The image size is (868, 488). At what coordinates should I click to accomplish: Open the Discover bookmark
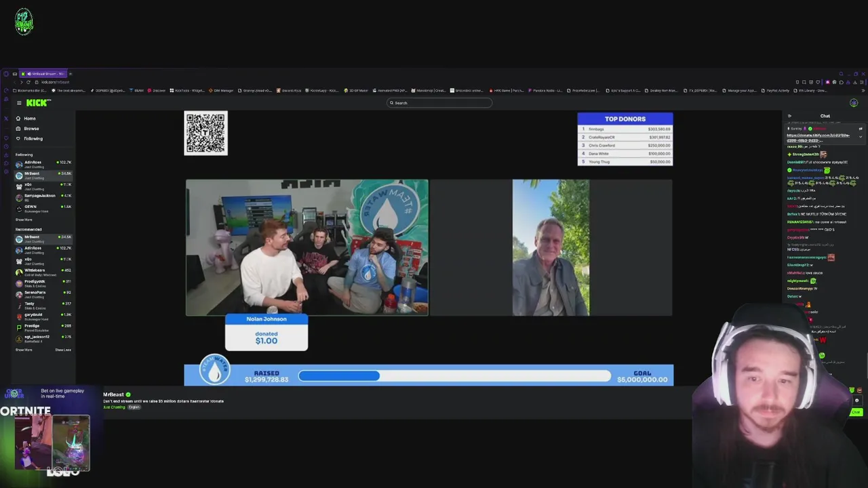pos(157,90)
